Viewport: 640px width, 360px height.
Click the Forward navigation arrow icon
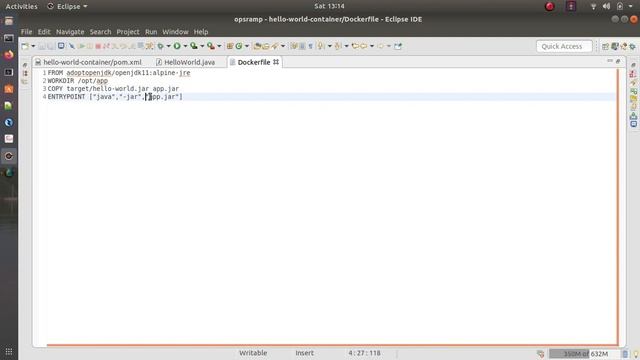(x=380, y=46)
